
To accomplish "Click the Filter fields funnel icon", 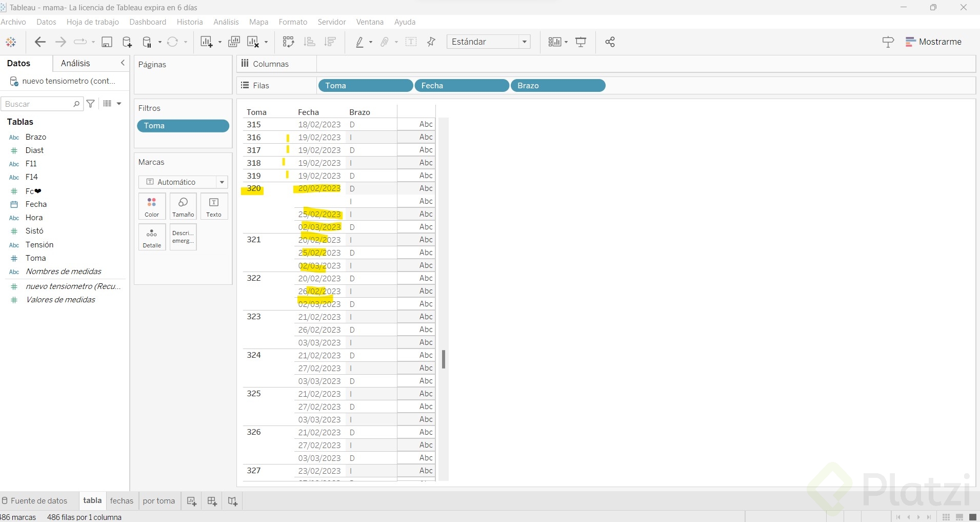I will point(91,104).
